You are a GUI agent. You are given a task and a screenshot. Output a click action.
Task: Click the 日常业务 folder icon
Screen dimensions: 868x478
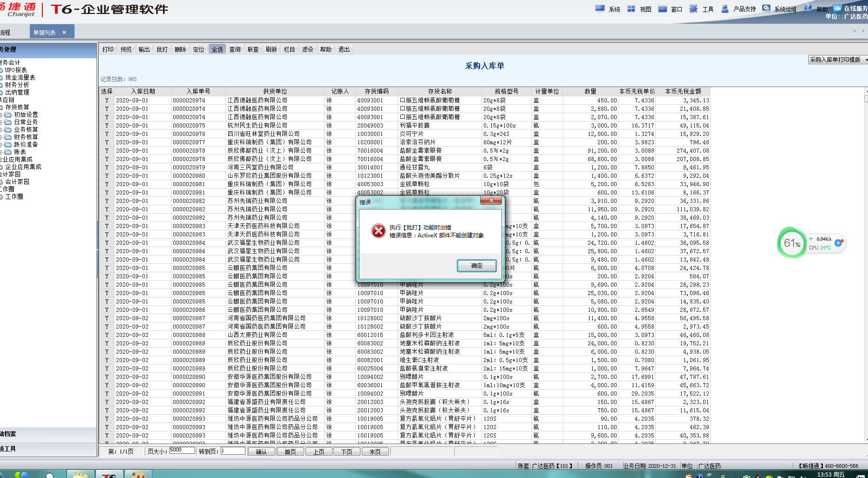click(8, 122)
